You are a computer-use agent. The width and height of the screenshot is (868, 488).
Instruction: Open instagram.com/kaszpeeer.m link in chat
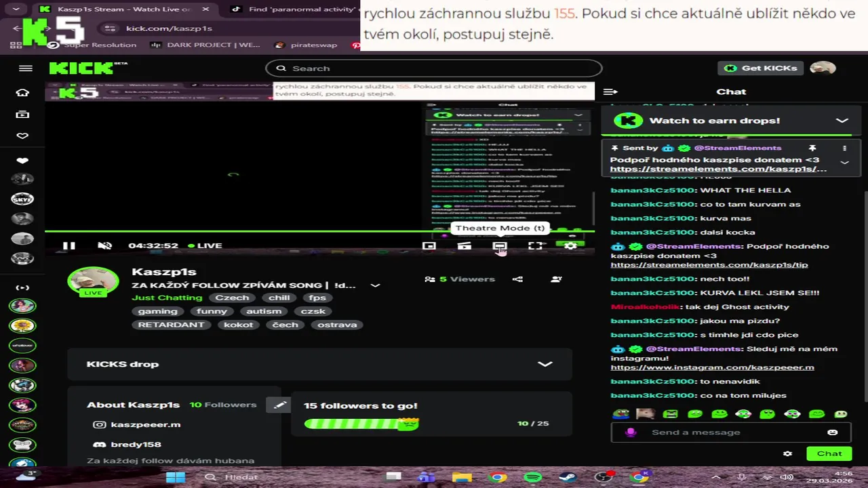(712, 367)
